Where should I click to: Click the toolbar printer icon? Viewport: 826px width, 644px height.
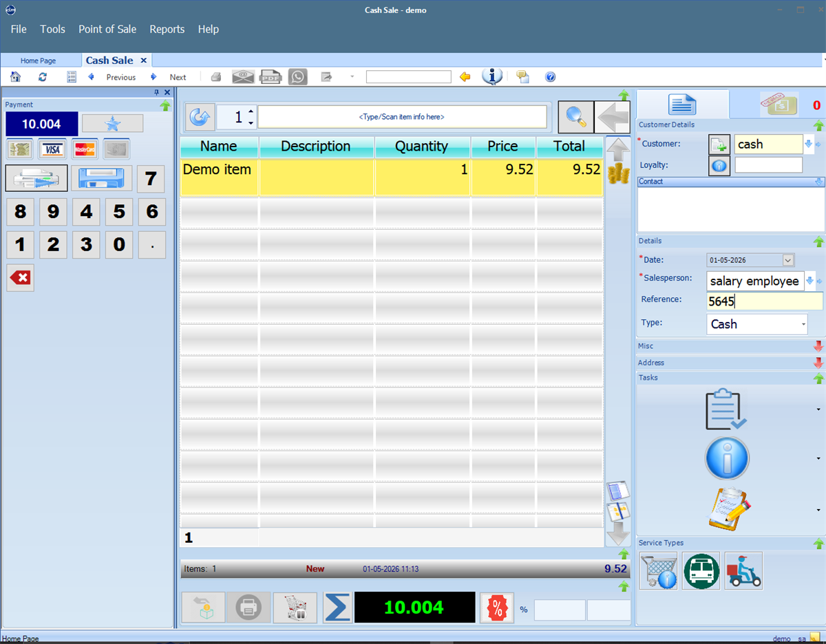click(x=216, y=77)
